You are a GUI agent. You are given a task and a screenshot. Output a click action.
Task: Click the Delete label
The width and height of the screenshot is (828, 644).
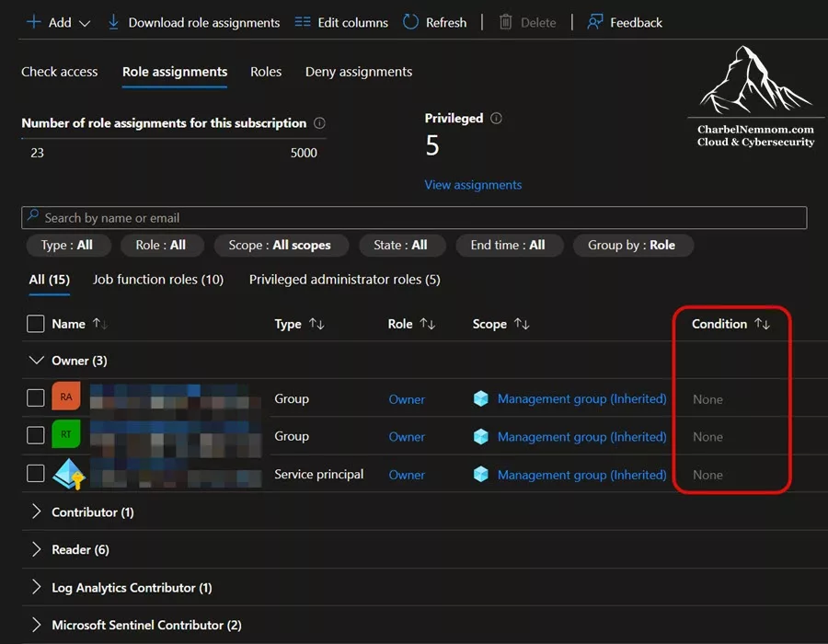coord(538,23)
